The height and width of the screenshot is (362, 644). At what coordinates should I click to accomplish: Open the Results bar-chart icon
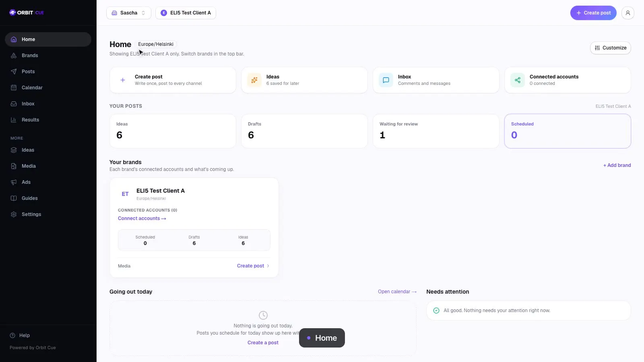pos(14,120)
